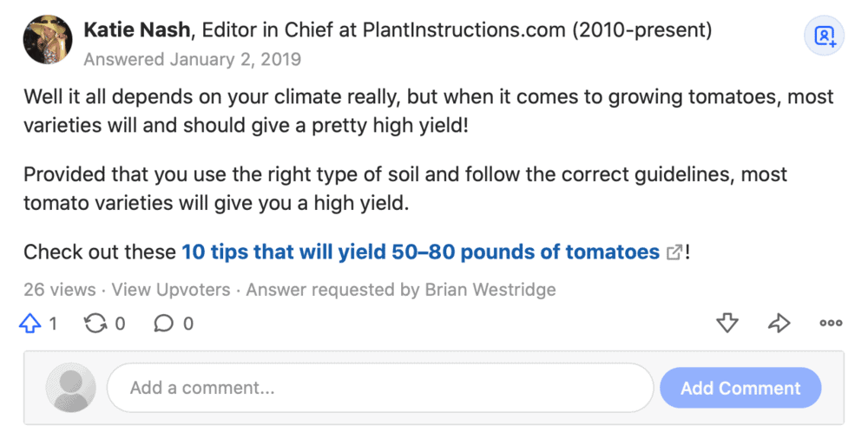This screenshot has height=432, width=868.
Task: Click the reshare circular arrows icon
Action: click(95, 324)
